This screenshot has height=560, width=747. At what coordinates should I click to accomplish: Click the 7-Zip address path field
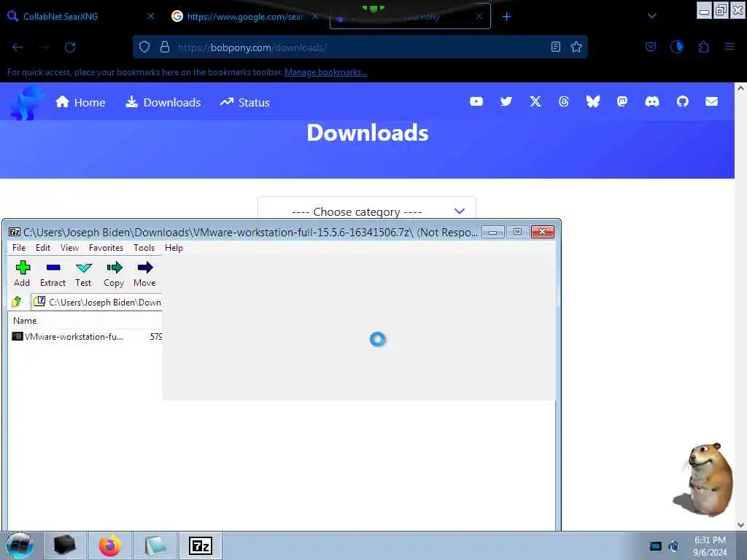click(x=98, y=302)
